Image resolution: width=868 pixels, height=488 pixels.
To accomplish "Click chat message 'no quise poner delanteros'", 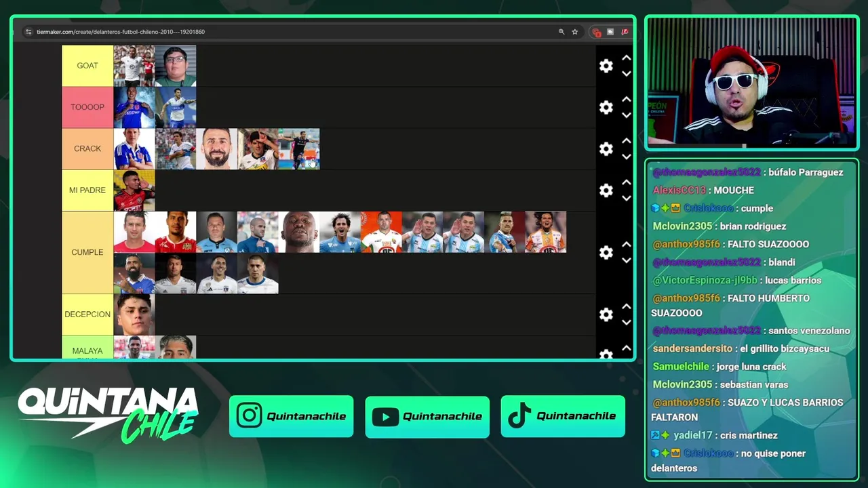I will [x=728, y=461].
